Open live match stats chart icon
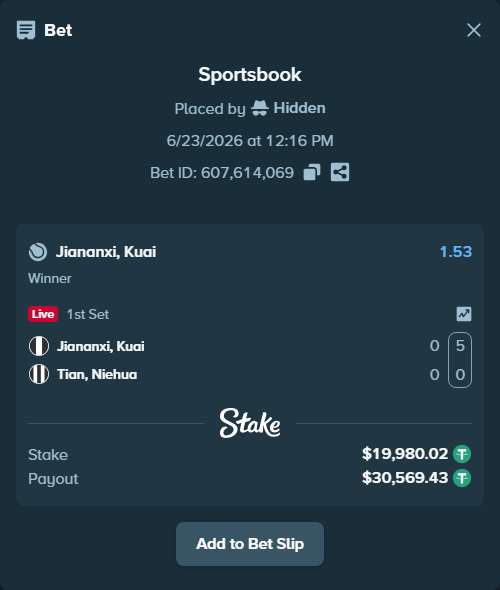 464,314
